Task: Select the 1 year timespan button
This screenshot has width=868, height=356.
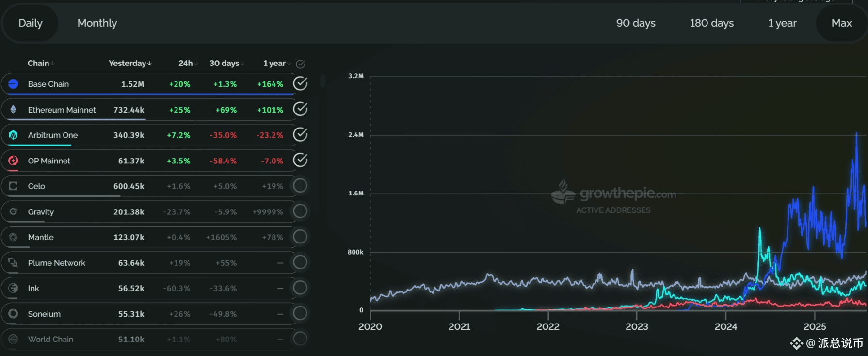Action: [x=782, y=23]
